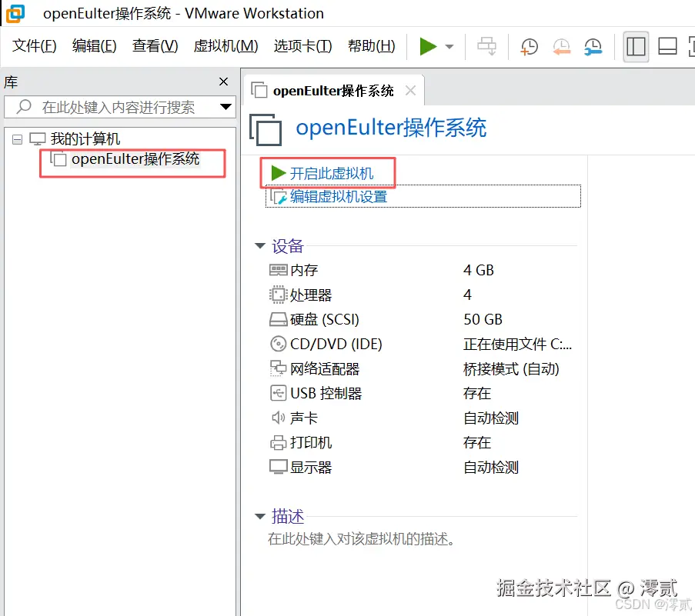
Task: Open the 查看(V) menu
Action: tap(155, 46)
